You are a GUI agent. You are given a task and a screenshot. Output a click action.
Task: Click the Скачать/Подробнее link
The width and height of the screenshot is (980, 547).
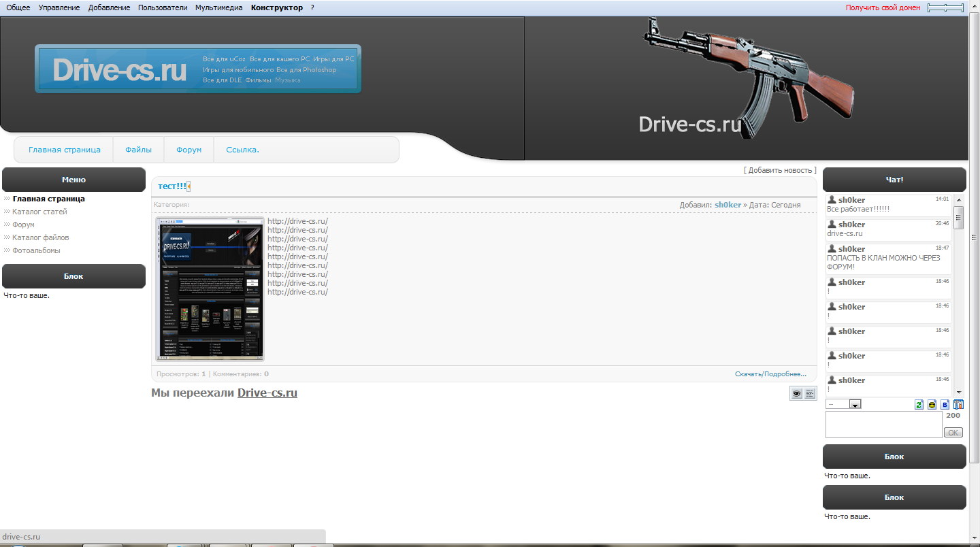tap(770, 374)
